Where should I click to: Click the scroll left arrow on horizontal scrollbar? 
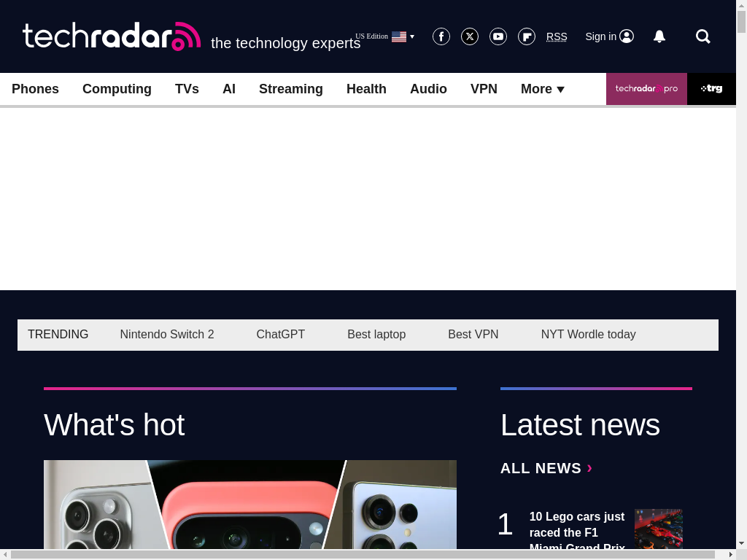pos(4,555)
